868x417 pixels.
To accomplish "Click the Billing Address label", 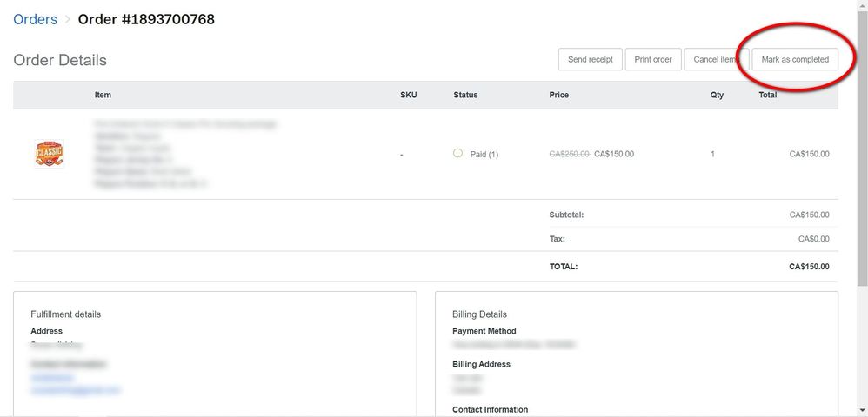I will pos(481,364).
